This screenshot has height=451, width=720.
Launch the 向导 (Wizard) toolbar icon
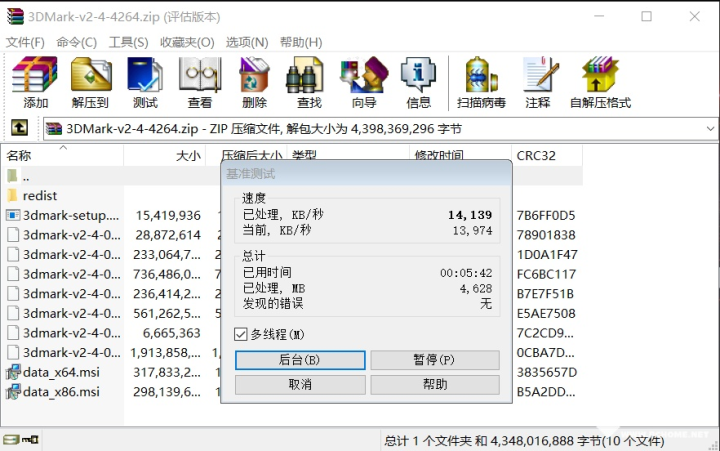[x=364, y=74]
